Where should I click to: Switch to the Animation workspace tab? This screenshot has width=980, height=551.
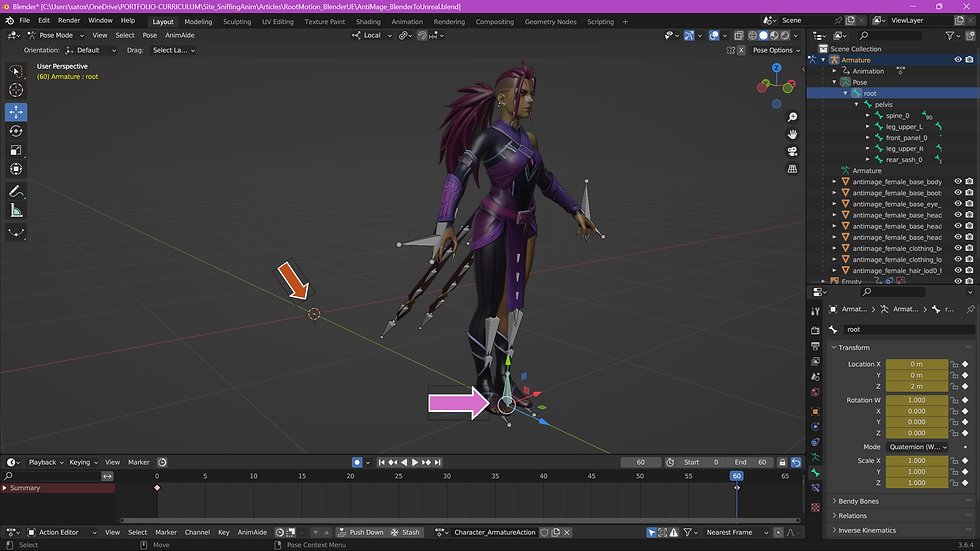tap(407, 22)
